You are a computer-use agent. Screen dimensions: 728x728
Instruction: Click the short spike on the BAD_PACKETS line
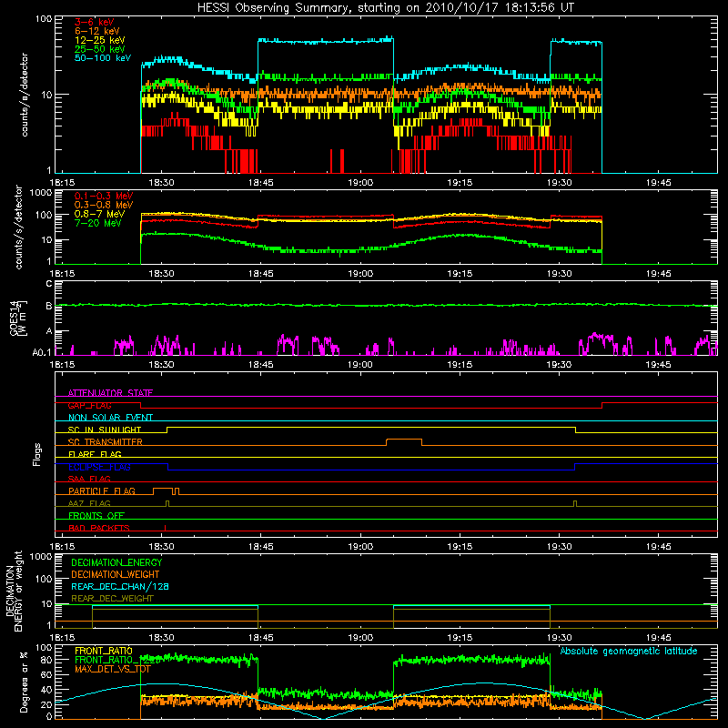[x=165, y=528]
